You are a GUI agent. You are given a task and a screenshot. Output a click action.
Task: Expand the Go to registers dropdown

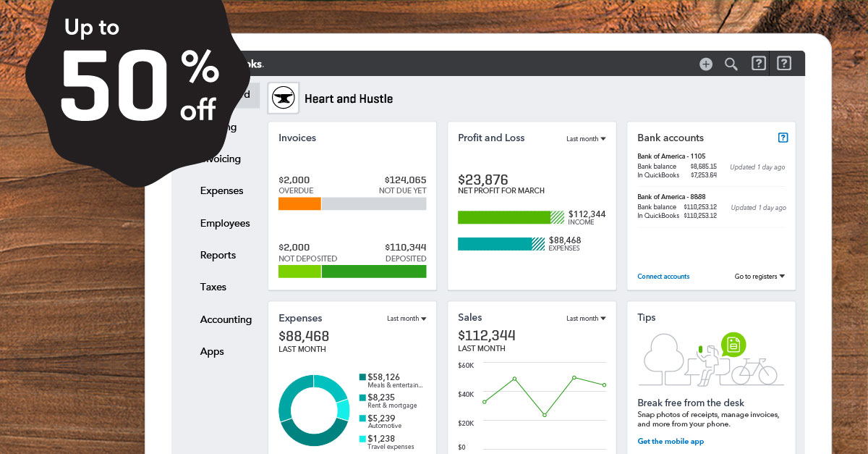pyautogui.click(x=759, y=277)
